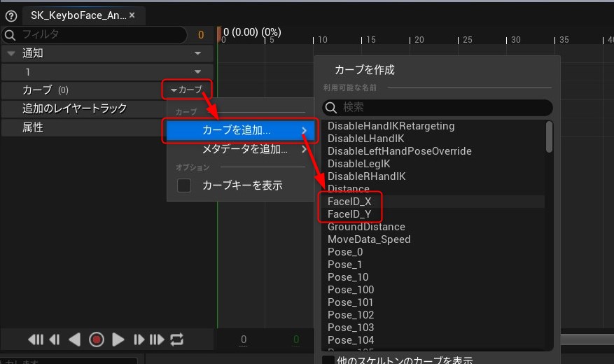Click frame 20 on timeline ruler

click(419, 40)
